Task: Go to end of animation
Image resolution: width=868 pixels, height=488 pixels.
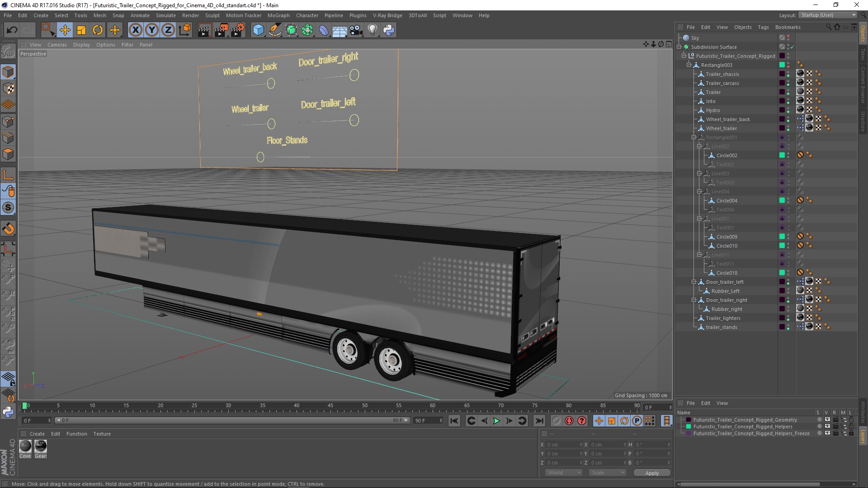Action: click(539, 421)
